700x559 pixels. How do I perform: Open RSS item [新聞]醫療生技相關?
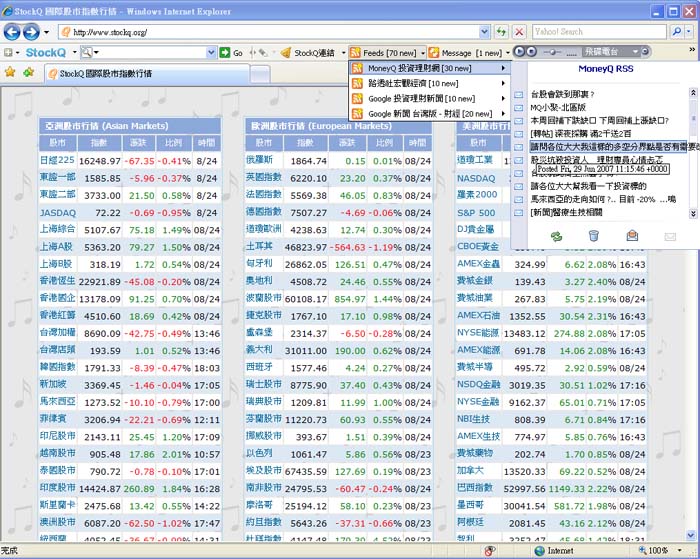566,212
